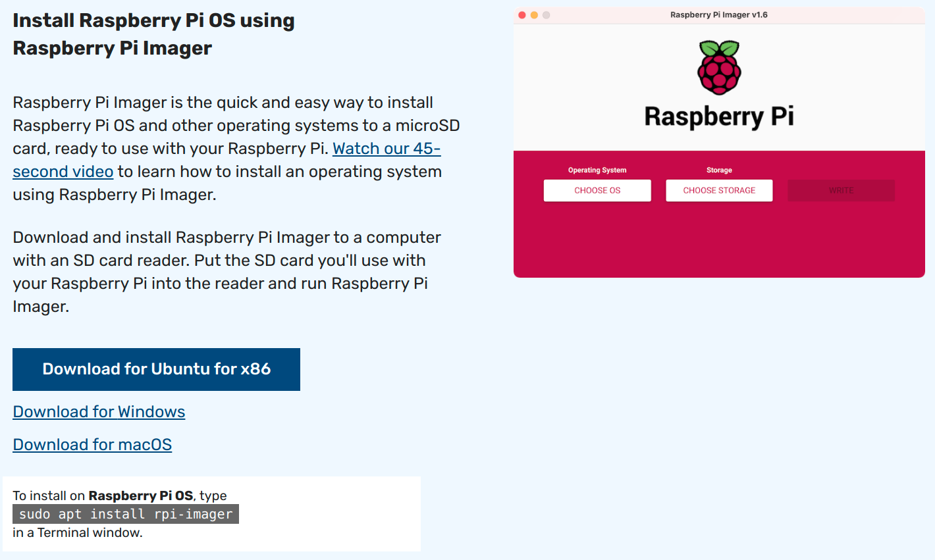935x560 pixels.
Task: Click the text 'in a Terminal window.'
Action: click(78, 532)
